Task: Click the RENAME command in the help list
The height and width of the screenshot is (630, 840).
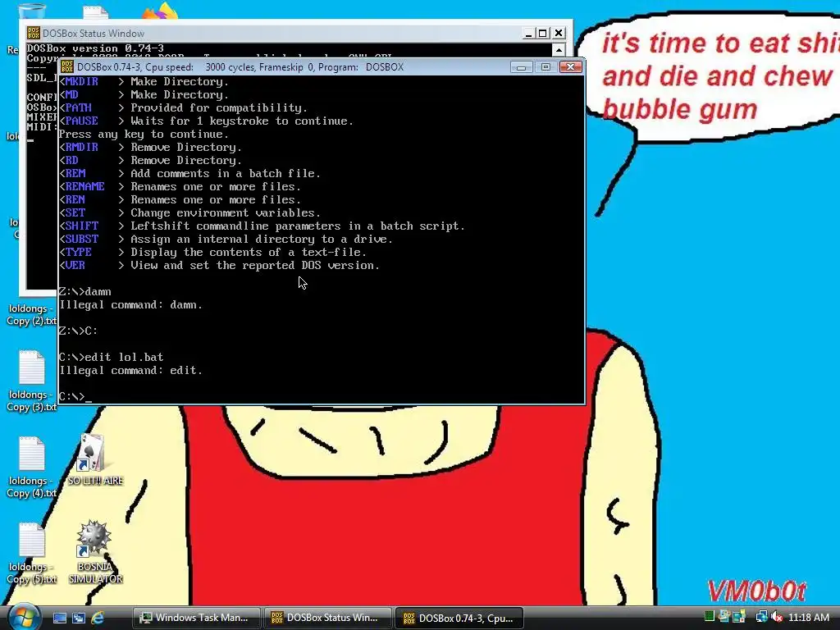Action: pyautogui.click(x=84, y=186)
